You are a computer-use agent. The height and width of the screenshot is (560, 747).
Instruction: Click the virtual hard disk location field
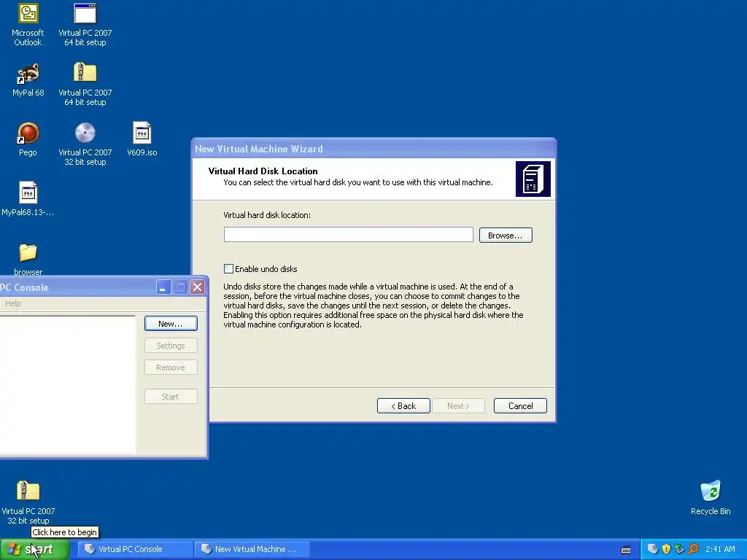[x=348, y=234]
